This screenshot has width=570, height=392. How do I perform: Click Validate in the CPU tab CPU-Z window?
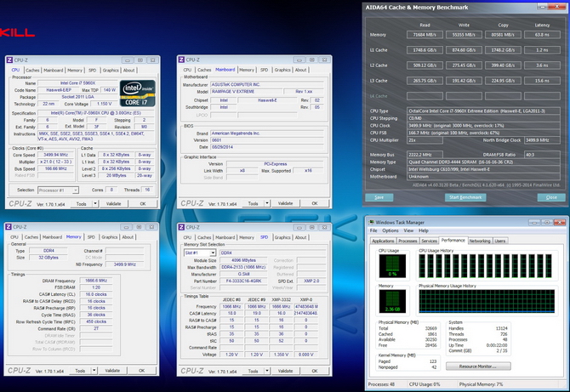(x=113, y=204)
